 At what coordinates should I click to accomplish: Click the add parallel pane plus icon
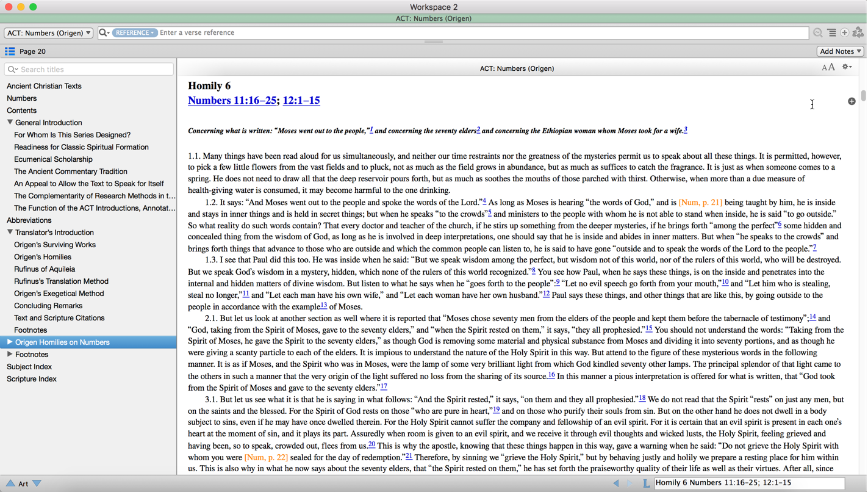[845, 33]
